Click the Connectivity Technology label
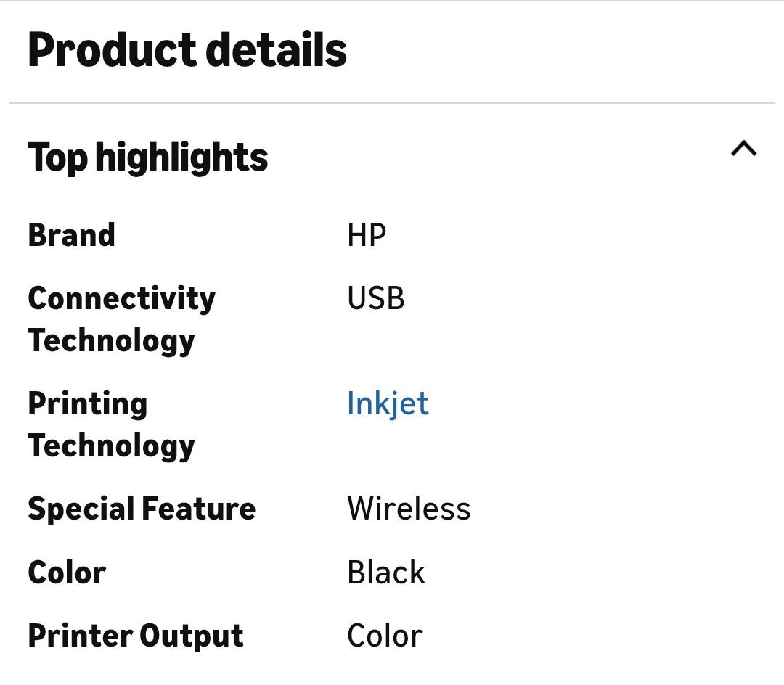This screenshot has width=784, height=685. [121, 320]
